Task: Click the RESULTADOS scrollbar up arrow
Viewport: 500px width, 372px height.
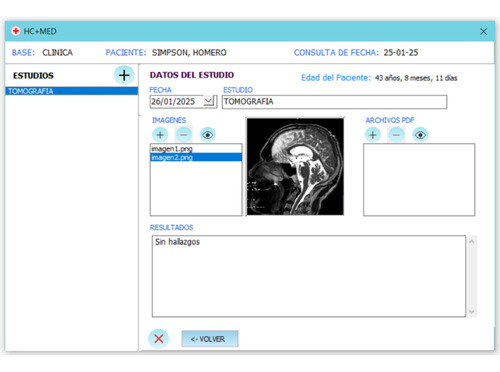Action: (472, 242)
